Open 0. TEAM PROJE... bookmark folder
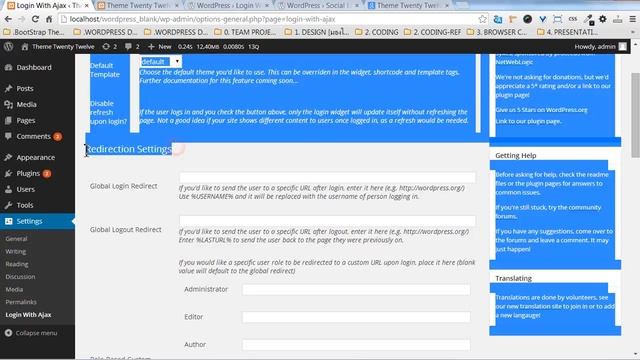 click(245, 32)
